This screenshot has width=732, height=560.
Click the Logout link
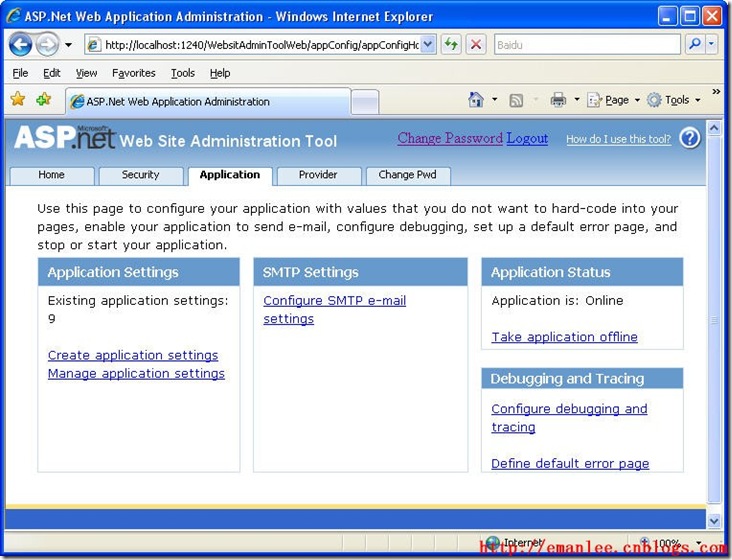(527, 138)
